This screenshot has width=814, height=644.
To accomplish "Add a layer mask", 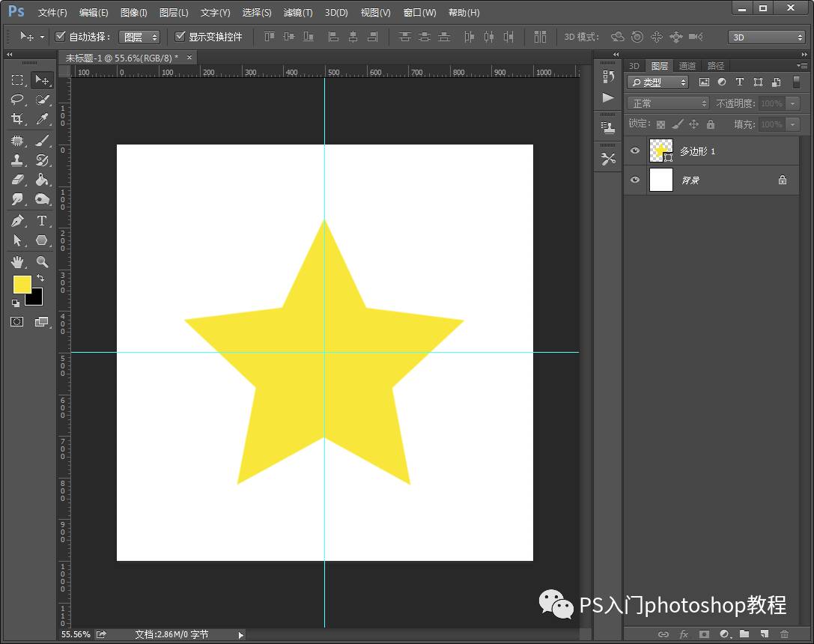I will pyautogui.click(x=704, y=634).
